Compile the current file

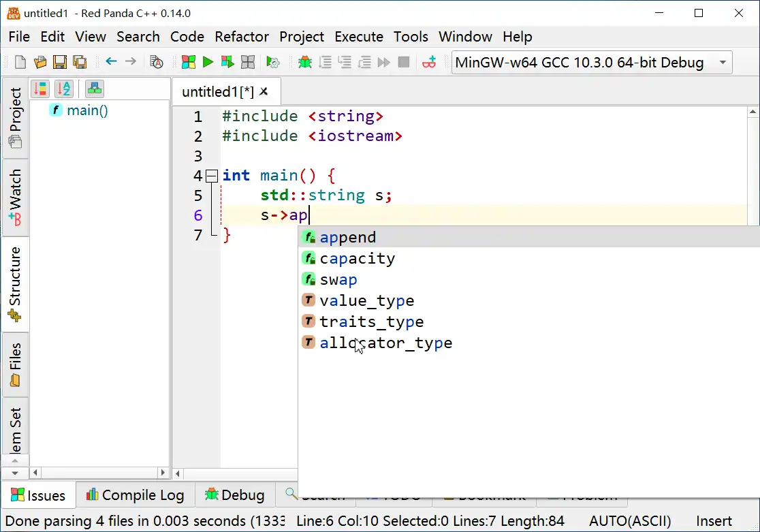click(x=188, y=61)
